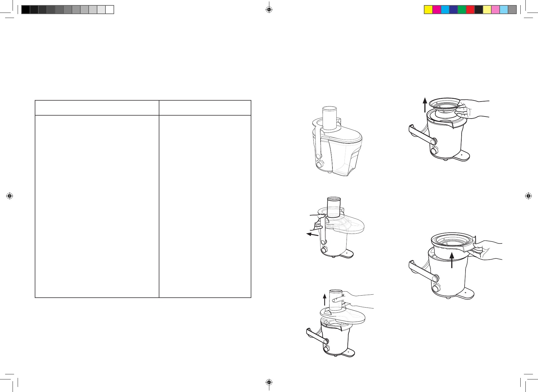Click the empty left header cell of table
This screenshot has width=538, height=392.
pos(97,108)
